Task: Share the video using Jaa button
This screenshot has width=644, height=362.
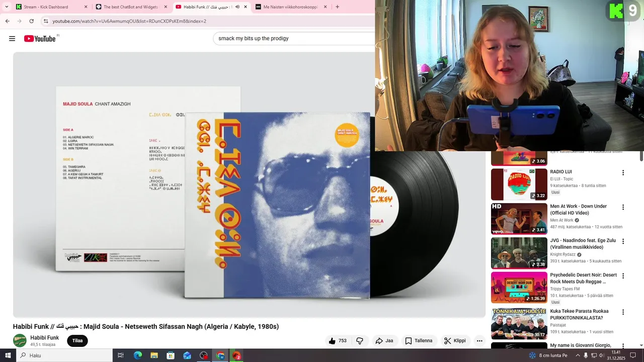Action: 384,341
